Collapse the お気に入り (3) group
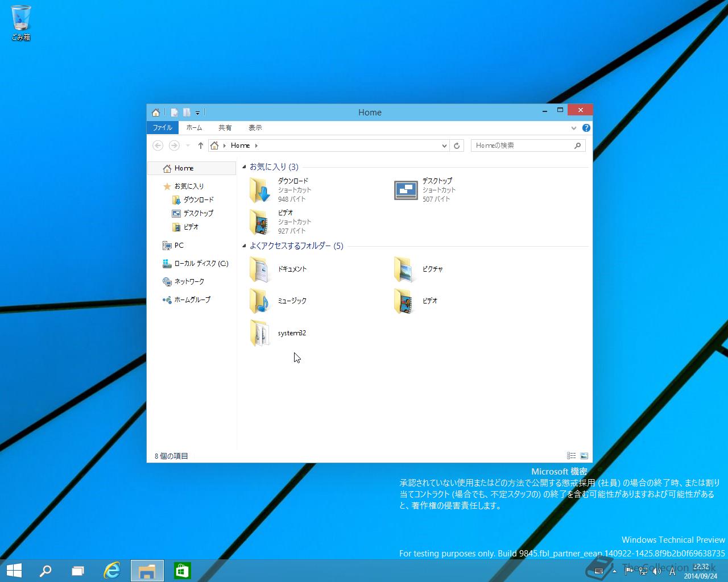728x582 pixels. pos(245,167)
